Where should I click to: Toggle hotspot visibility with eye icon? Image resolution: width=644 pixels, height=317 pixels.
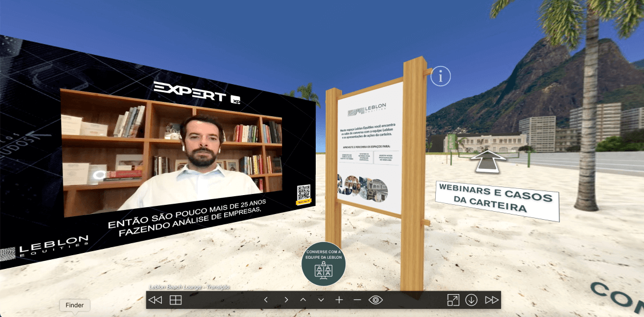375,300
